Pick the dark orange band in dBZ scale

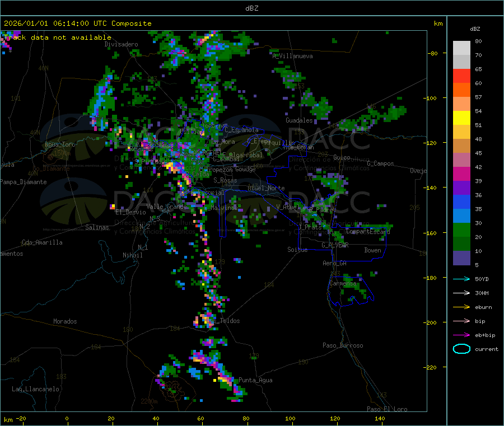tap(461, 90)
